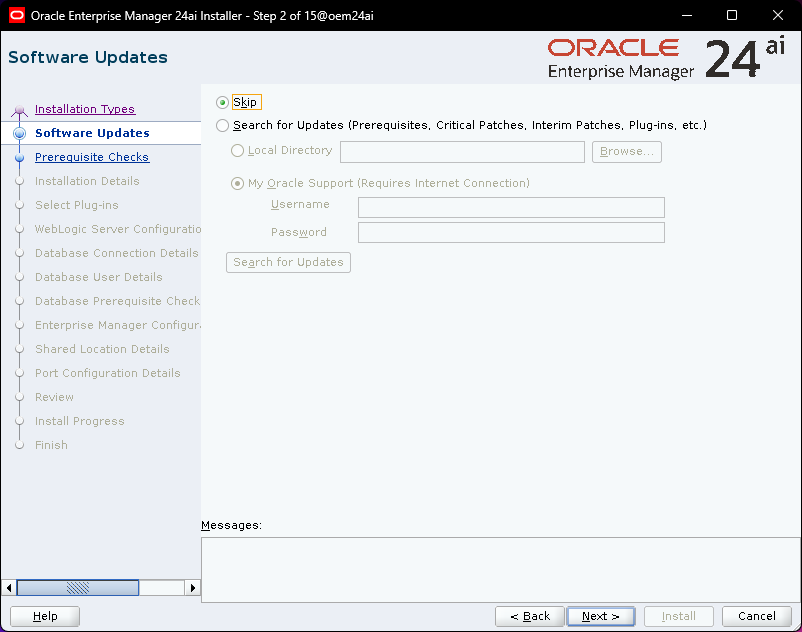Click the Oracle icon in title bar
Viewport: 802px width, 632px height.
pyautogui.click(x=16, y=15)
